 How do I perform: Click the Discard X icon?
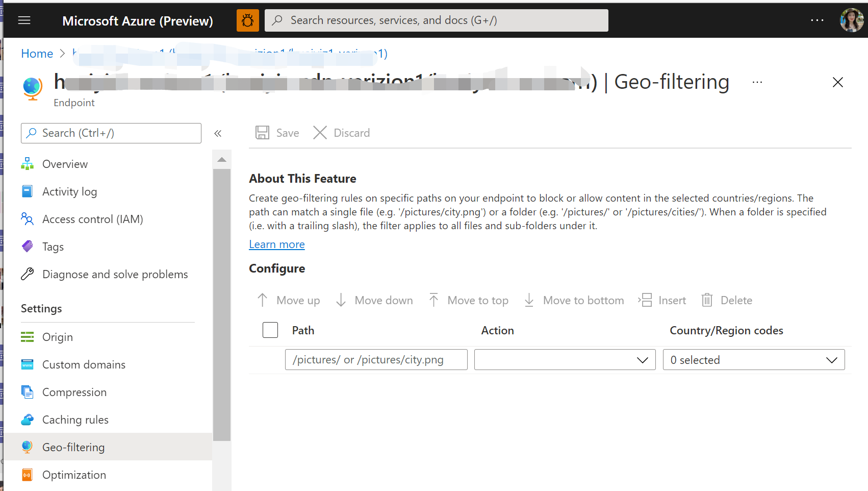[320, 133]
